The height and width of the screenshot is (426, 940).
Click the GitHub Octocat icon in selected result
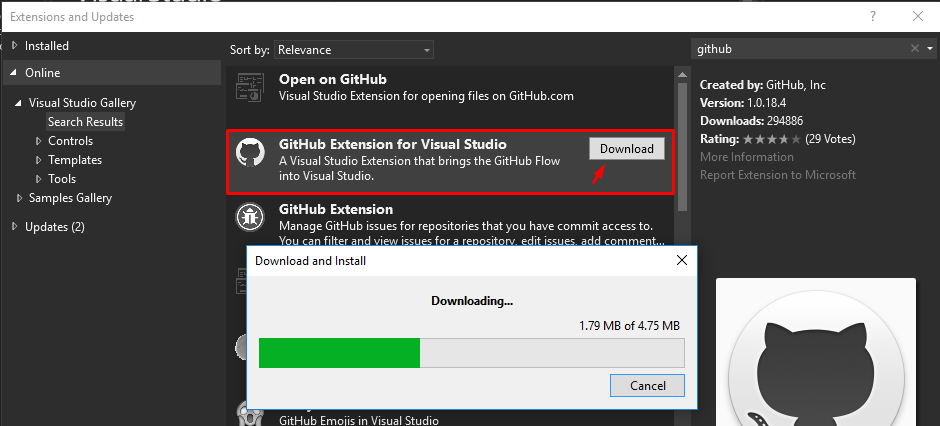tap(249, 153)
